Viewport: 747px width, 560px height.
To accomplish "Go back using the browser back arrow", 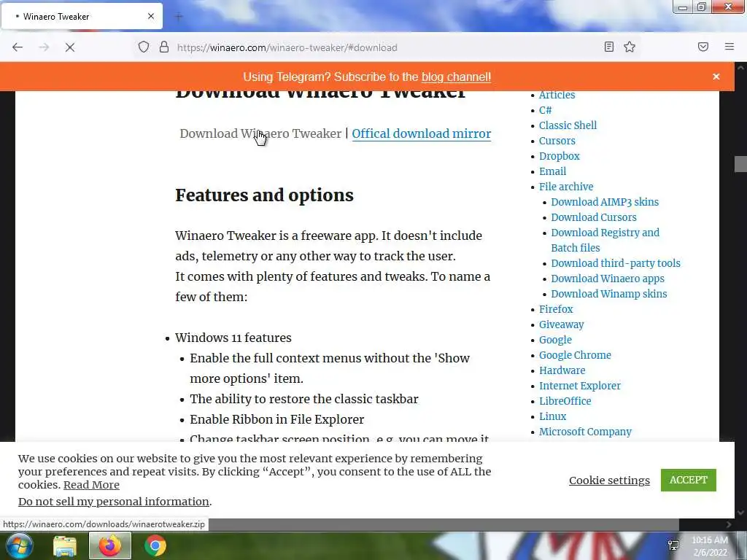I will 18,47.
